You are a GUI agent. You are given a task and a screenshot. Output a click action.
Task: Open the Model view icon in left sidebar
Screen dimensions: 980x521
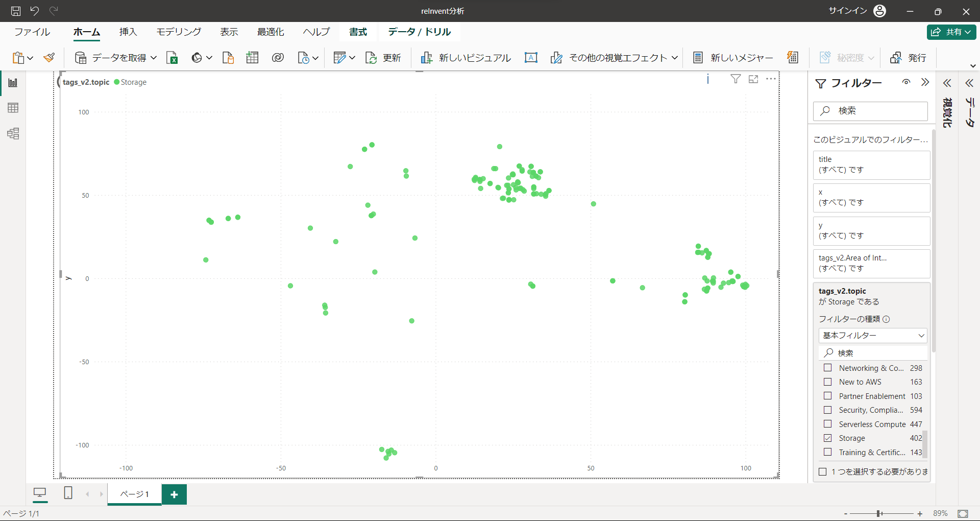click(13, 134)
